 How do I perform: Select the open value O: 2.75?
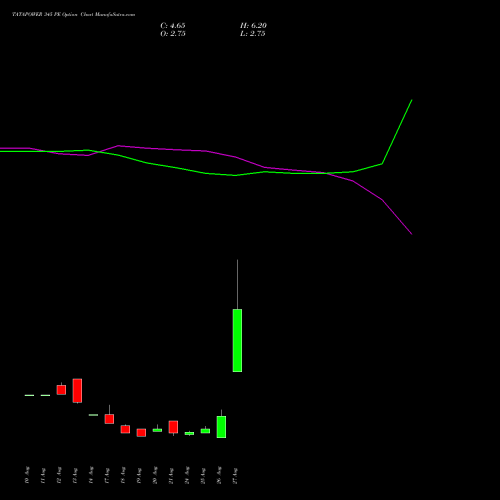173,34
